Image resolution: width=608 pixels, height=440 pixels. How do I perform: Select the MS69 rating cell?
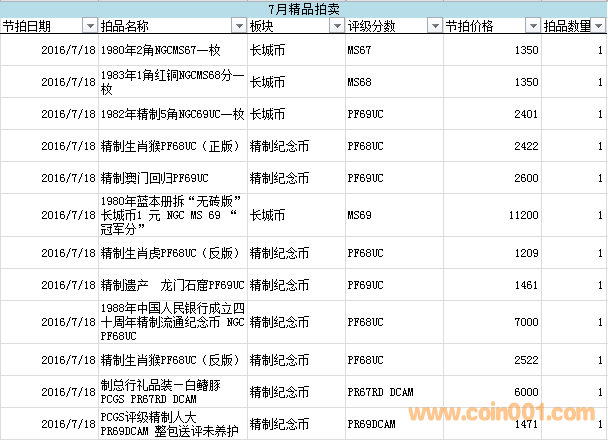coord(393,214)
